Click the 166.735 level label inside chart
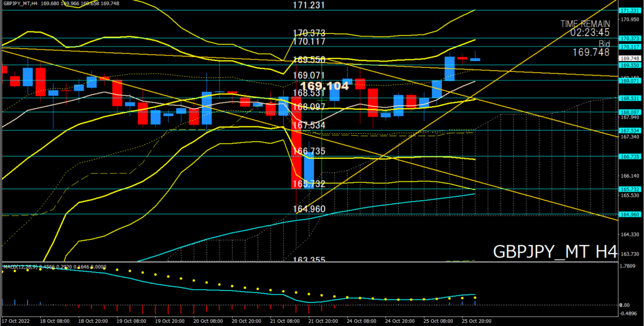The height and width of the screenshot is (326, 644). tap(309, 151)
